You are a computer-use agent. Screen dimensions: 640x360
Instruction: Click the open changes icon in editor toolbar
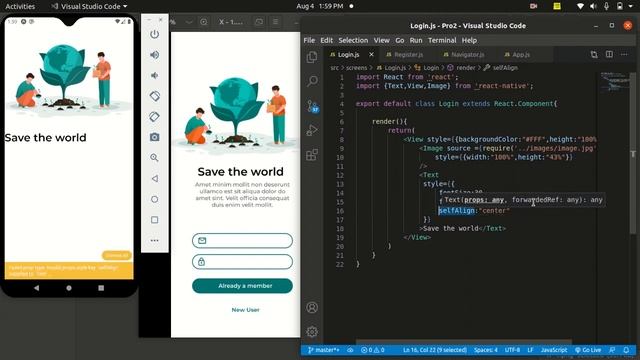[x=594, y=54]
